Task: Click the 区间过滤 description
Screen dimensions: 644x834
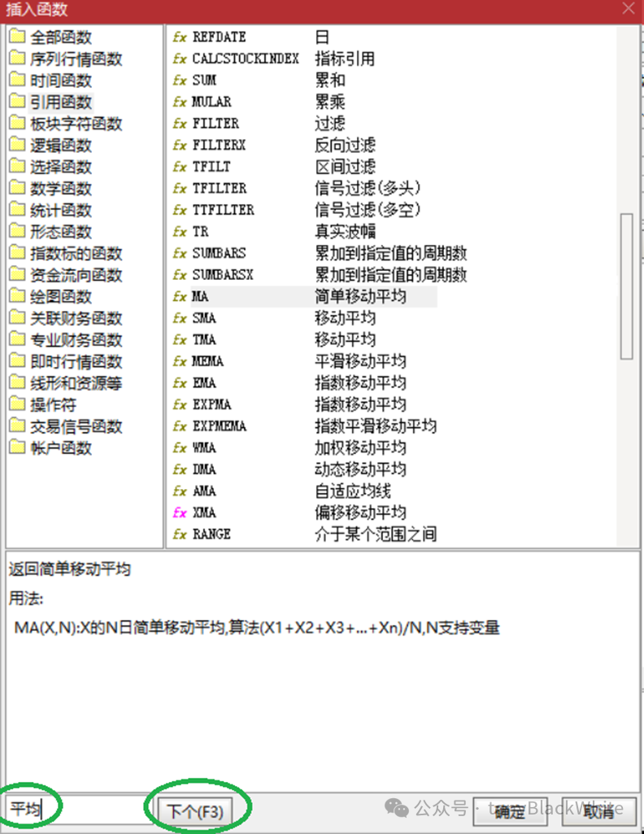Action: 345,167
